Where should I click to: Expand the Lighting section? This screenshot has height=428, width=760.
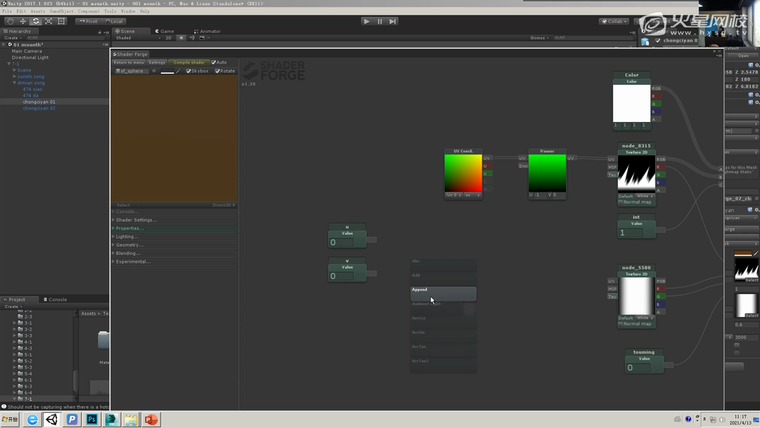click(127, 237)
